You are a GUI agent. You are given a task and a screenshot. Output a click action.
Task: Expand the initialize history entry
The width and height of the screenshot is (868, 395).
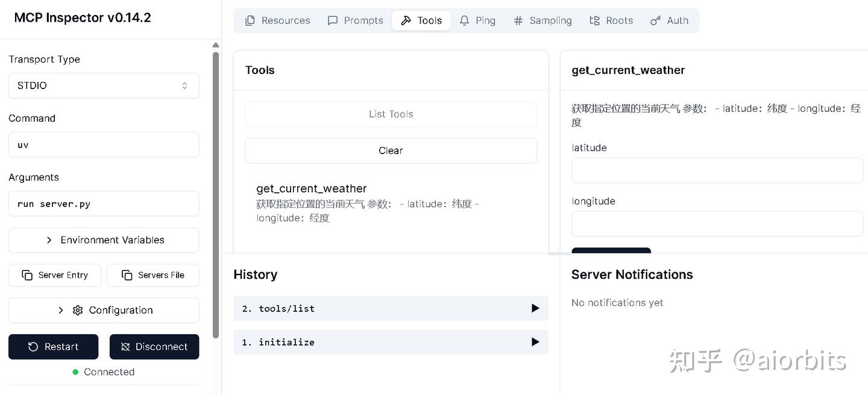[535, 342]
